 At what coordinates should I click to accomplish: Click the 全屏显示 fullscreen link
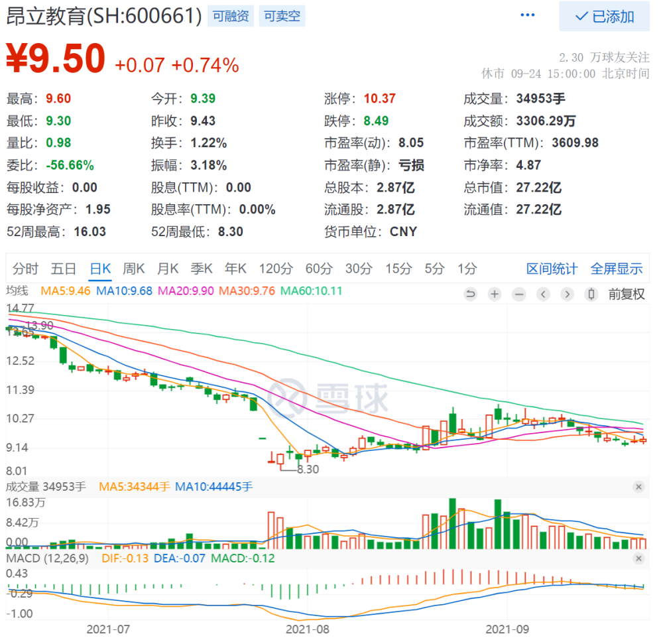(x=617, y=269)
